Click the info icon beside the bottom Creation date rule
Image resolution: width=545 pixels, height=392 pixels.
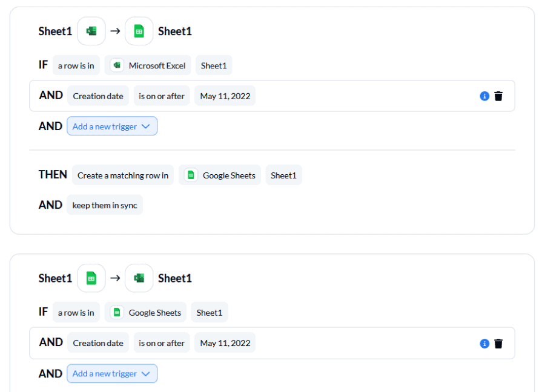click(x=484, y=343)
